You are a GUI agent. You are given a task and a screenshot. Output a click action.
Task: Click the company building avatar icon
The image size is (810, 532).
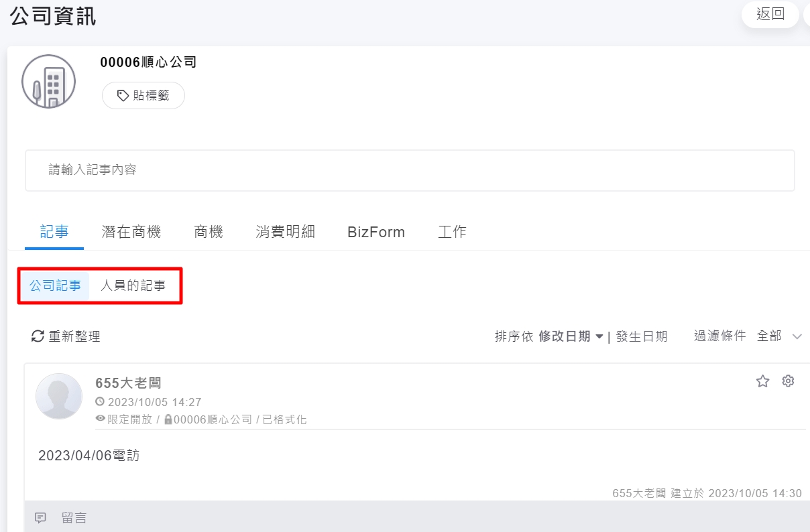pos(48,81)
